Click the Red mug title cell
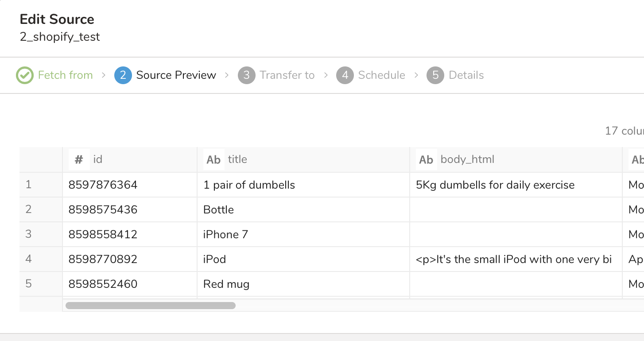 pyautogui.click(x=226, y=284)
